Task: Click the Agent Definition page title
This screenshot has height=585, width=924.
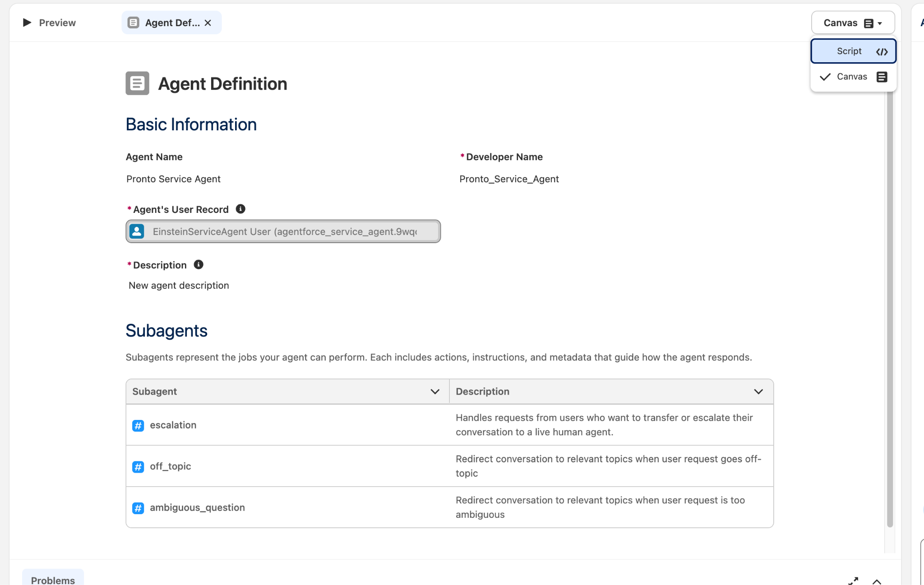Action: [222, 83]
